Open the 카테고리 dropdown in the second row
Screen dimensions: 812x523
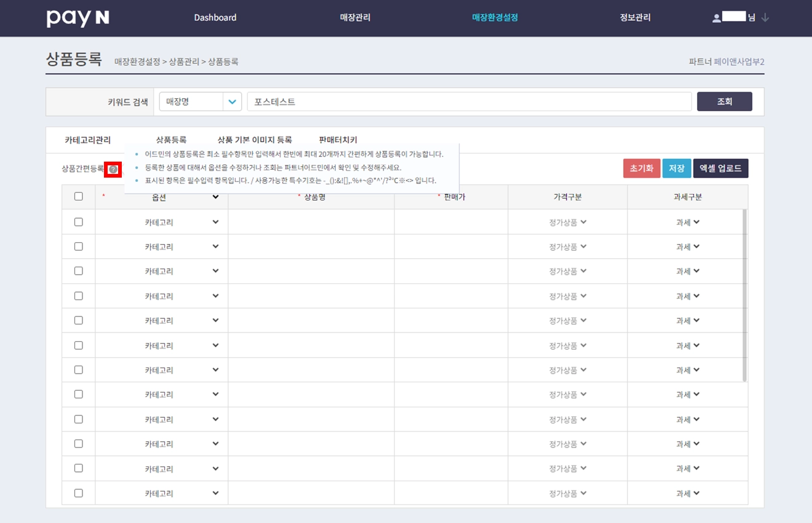pyautogui.click(x=162, y=246)
